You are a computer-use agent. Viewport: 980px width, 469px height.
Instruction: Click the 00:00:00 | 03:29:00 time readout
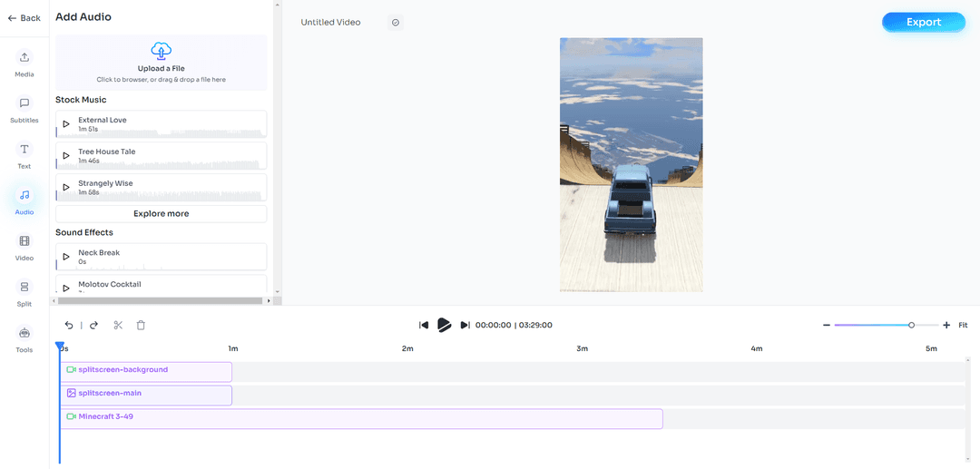[x=514, y=325]
